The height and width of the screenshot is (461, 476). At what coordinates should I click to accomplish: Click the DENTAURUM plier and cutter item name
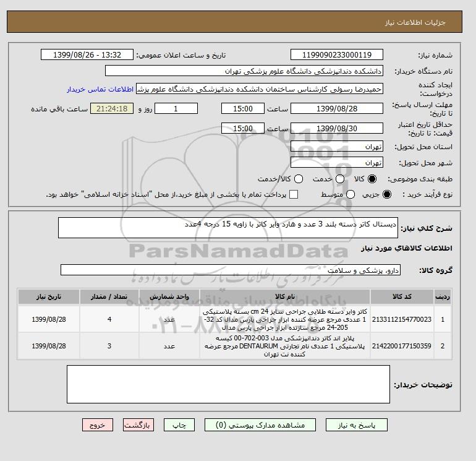tap(285, 346)
